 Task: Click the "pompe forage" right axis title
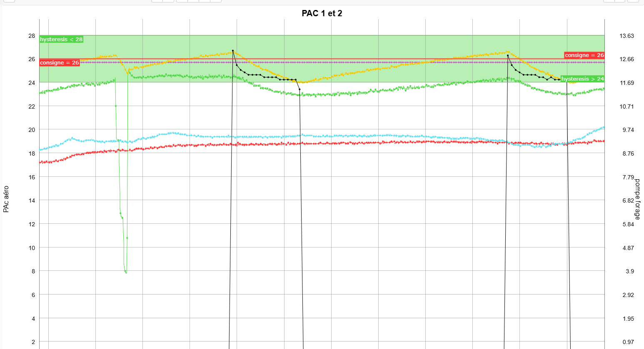tap(637, 199)
